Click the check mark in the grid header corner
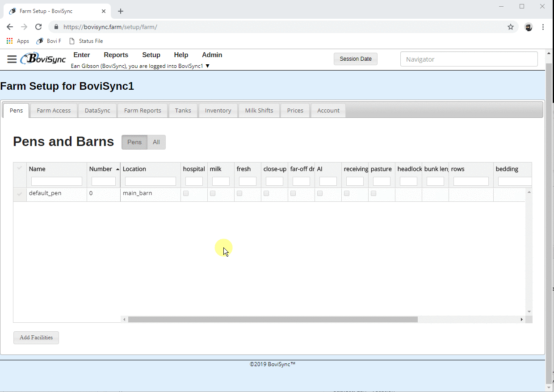Image resolution: width=554 pixels, height=392 pixels. point(19,168)
